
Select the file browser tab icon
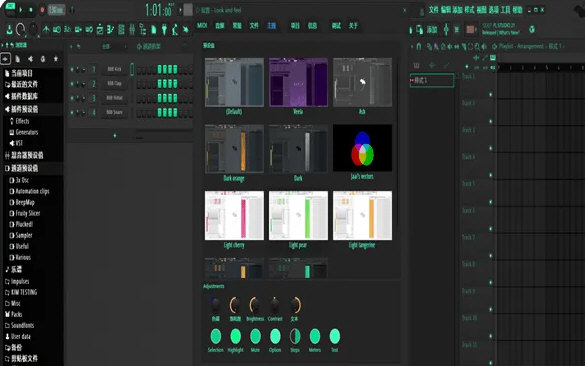[18, 59]
